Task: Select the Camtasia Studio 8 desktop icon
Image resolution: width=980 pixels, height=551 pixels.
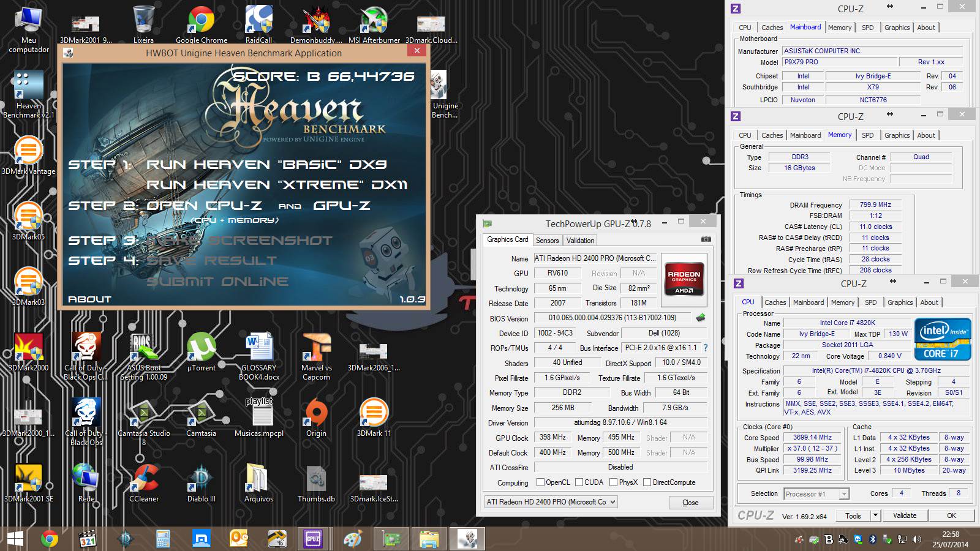Action: click(x=143, y=422)
